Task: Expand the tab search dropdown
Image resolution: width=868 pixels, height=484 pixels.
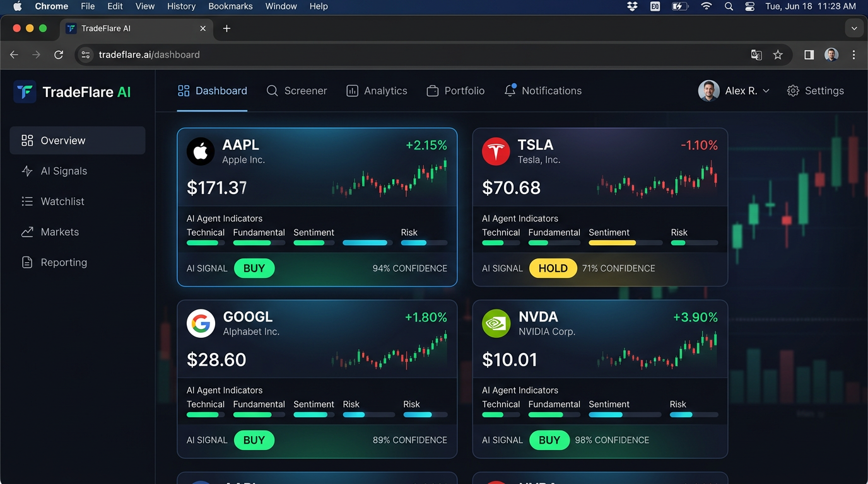Action: coord(854,28)
